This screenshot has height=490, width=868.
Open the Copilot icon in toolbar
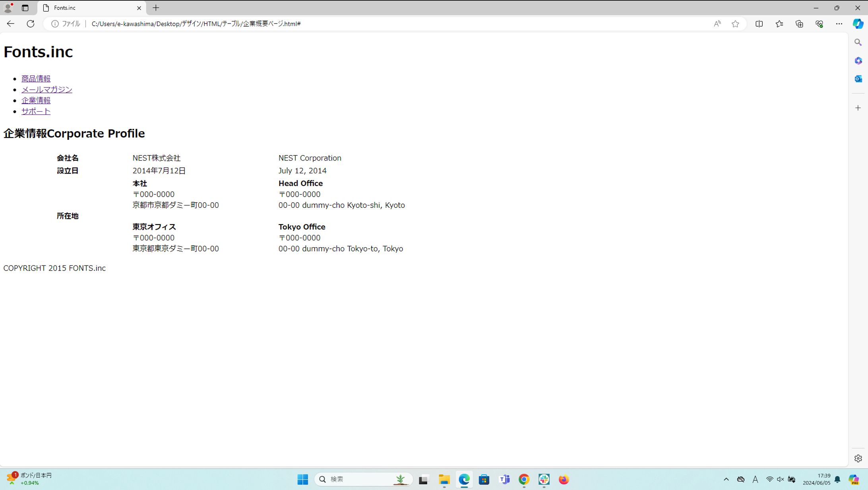(858, 24)
